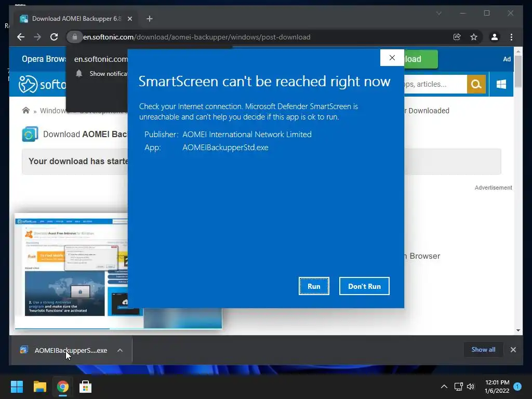Click the volume speaker tray icon
The image size is (532, 399).
(x=471, y=387)
